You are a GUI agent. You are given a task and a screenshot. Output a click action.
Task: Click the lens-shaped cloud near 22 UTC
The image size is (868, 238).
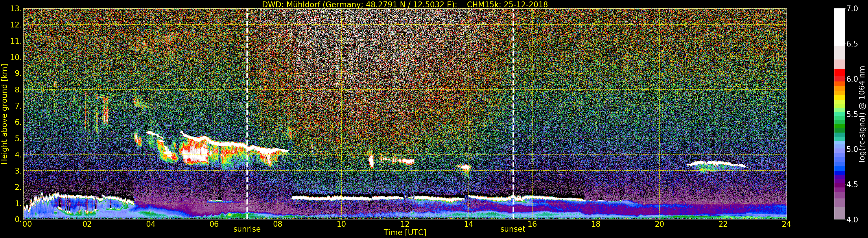(717, 165)
